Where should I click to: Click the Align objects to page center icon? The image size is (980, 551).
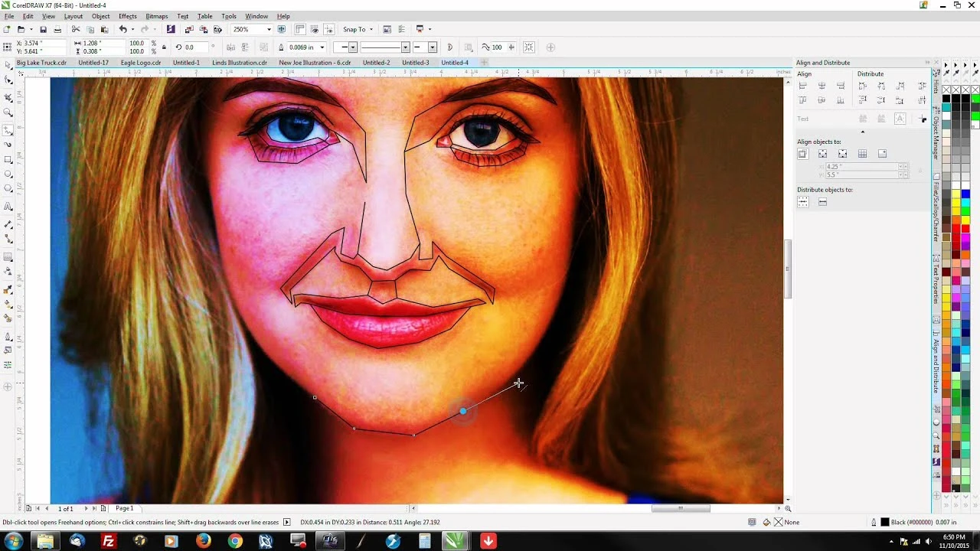(844, 154)
